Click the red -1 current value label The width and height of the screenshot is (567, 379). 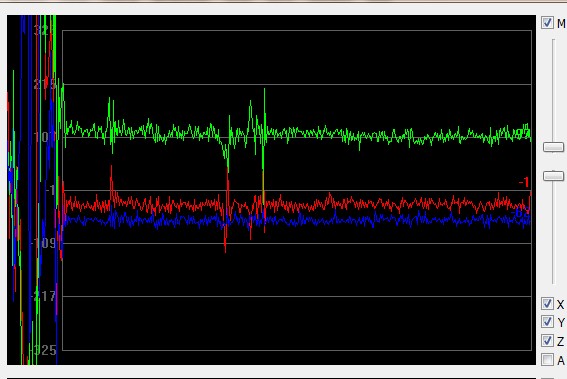(524, 182)
